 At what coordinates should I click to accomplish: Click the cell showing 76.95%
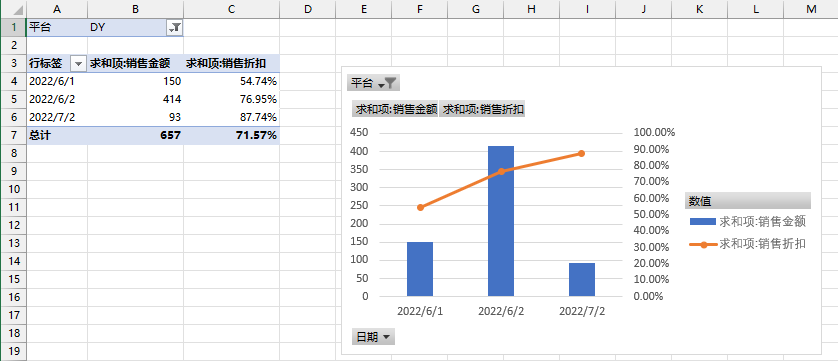(x=231, y=99)
